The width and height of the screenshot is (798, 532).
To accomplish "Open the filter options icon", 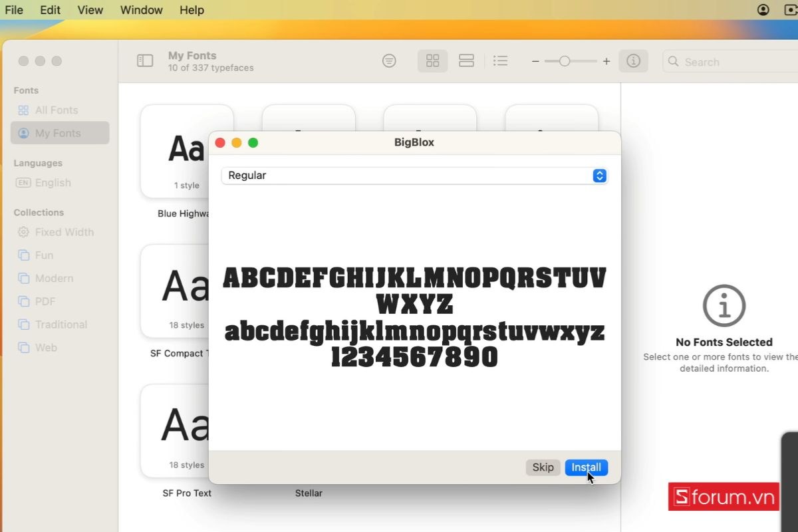I will point(389,61).
